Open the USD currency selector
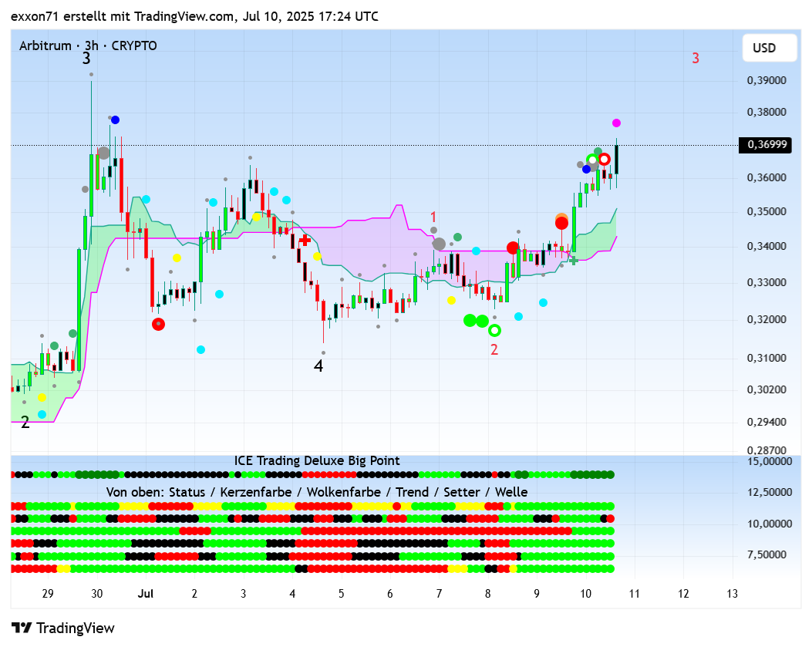Viewport: 812px width, 647px height. point(763,48)
